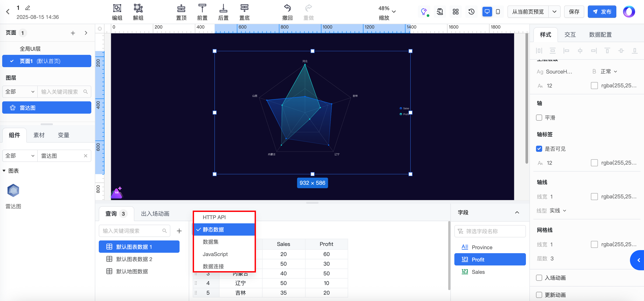The height and width of the screenshot is (301, 644).
Task: Open the 轴线 color swatch
Action: [x=594, y=197]
